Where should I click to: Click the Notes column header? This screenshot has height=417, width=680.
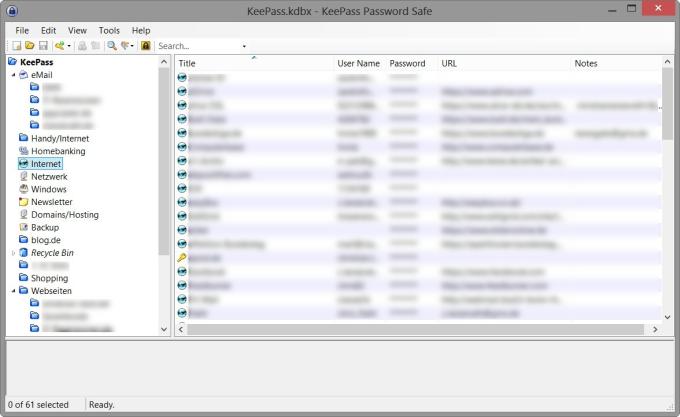tap(617, 63)
